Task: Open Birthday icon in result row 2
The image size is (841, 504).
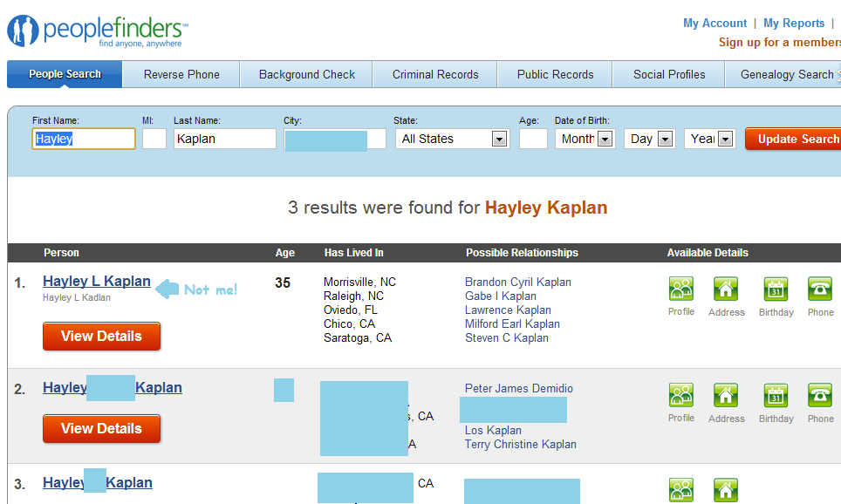Action: [776, 395]
